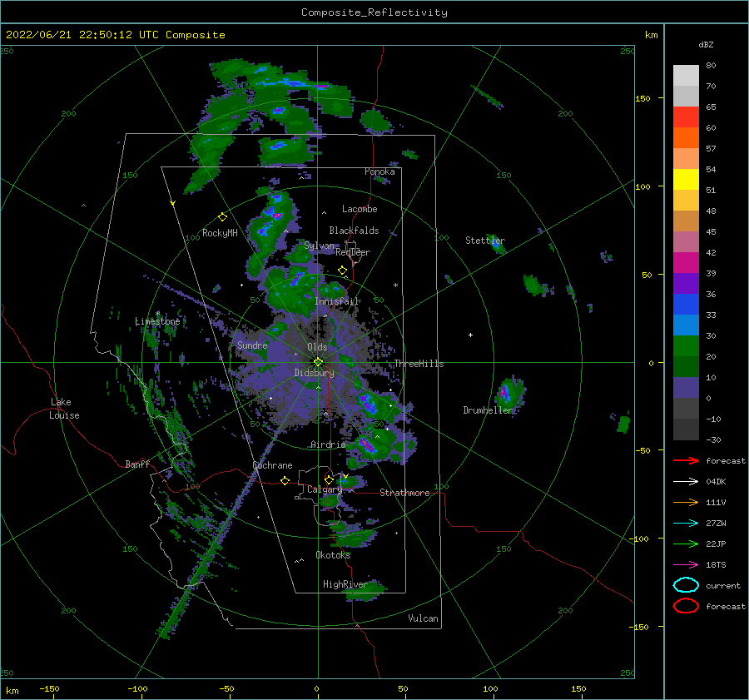Screen dimensions: 749x700
Task: Select the 60 dBZ red color swatch
Action: point(686,117)
